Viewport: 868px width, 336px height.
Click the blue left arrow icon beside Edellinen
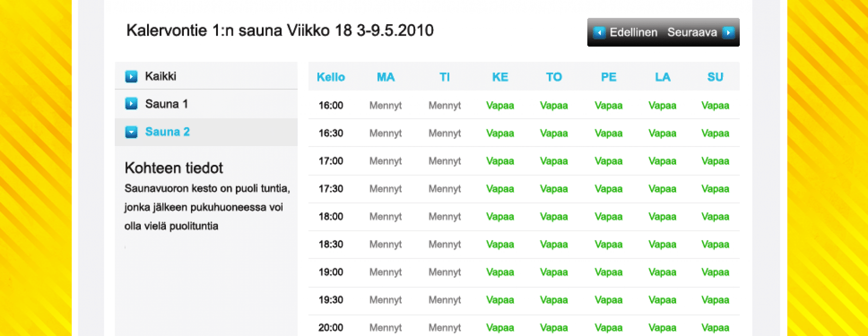pos(599,32)
